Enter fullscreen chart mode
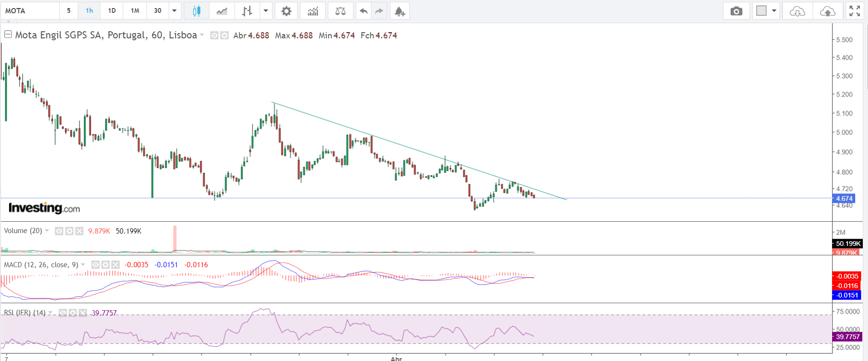Screen dimensions: 868x361 855,11
